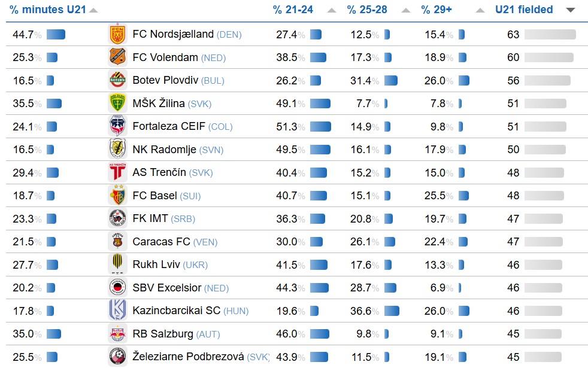Click the FC Nordsjælland club crest
Viewport: 588px width, 368px height.
click(x=117, y=34)
